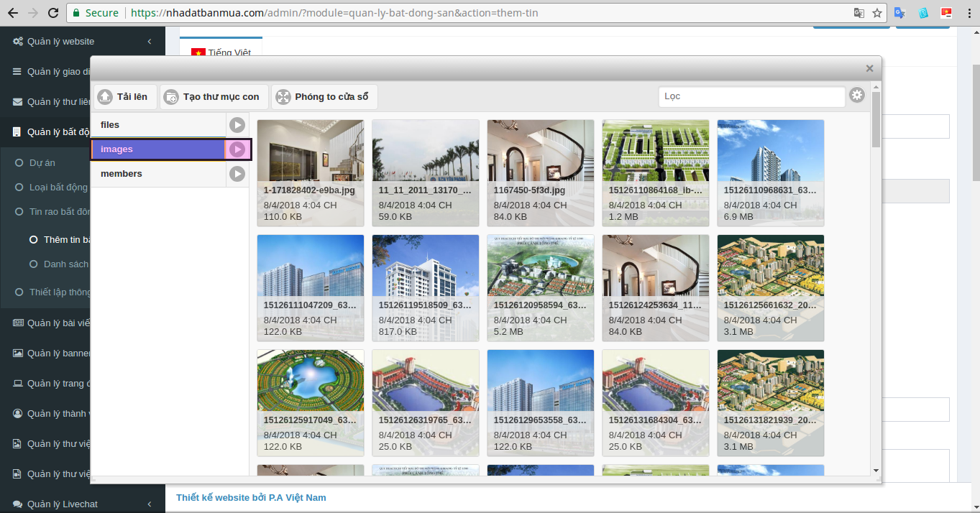Reload the page with refresh icon

coord(53,13)
